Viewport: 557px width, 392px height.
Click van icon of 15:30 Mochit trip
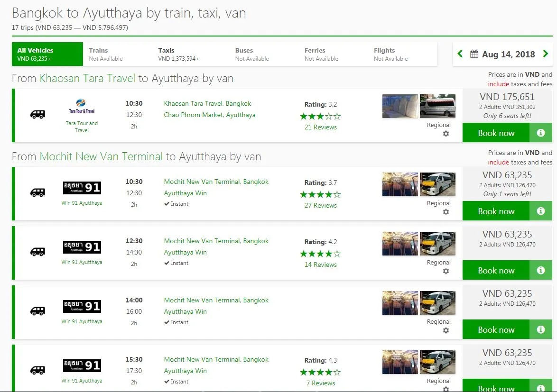37,370
